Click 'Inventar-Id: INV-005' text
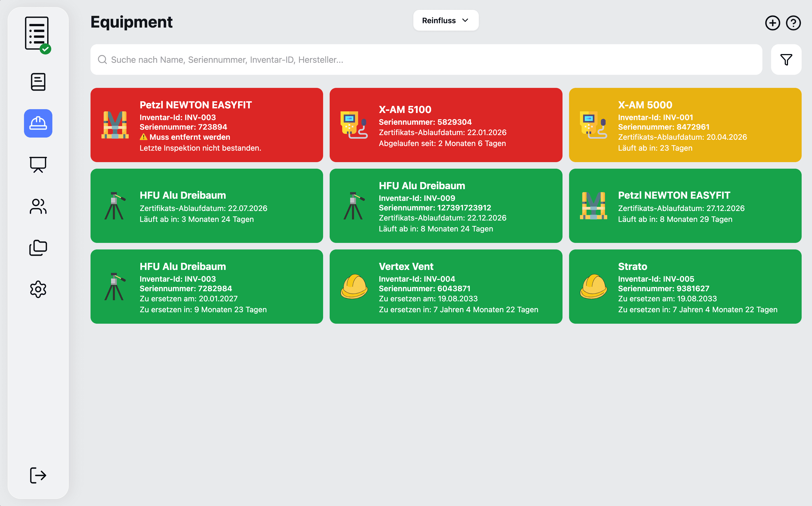The width and height of the screenshot is (812, 506). (x=656, y=279)
